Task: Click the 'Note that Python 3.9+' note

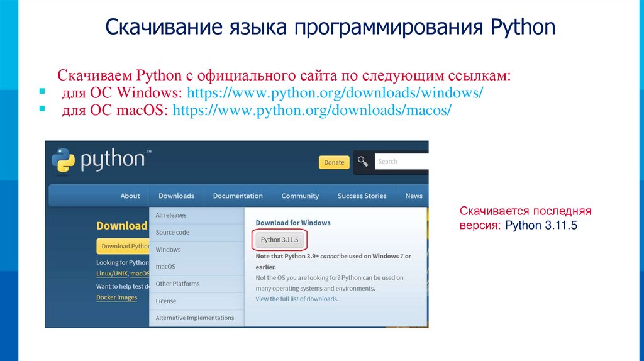Action: [333, 261]
